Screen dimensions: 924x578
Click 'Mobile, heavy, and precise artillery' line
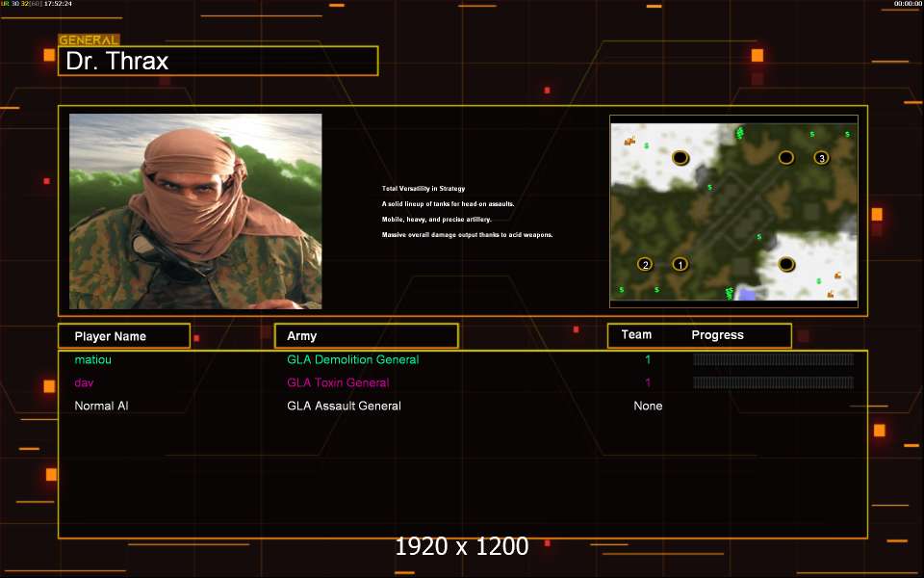437,220
